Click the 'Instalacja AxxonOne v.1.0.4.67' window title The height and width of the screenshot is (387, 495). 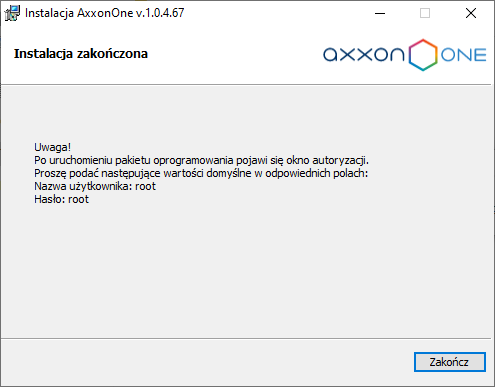pyautogui.click(x=104, y=13)
